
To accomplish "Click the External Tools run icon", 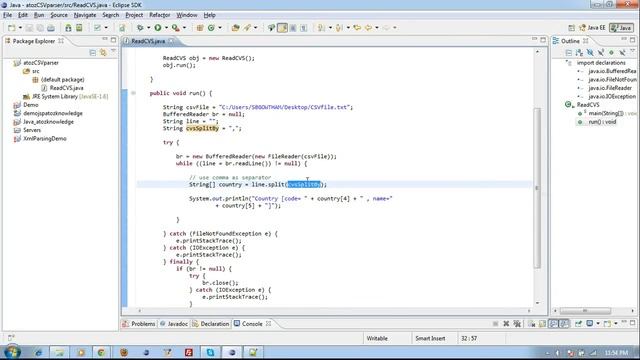I will click(x=176, y=28).
